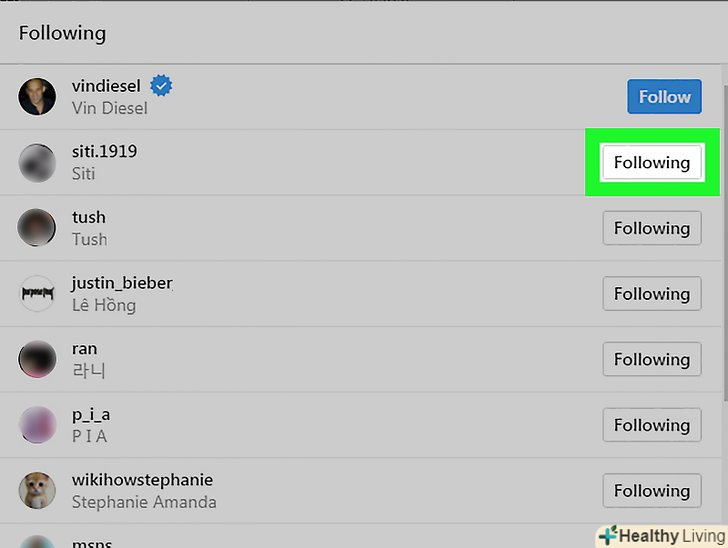Open the justin_bieber profile link
Viewport: 728px width, 548px height.
[x=122, y=283]
